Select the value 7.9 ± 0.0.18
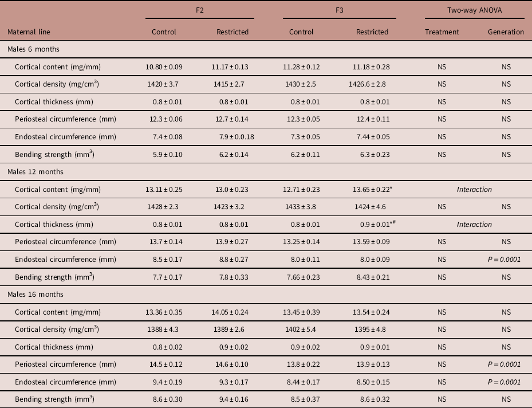532x408 pixels. 232,137
